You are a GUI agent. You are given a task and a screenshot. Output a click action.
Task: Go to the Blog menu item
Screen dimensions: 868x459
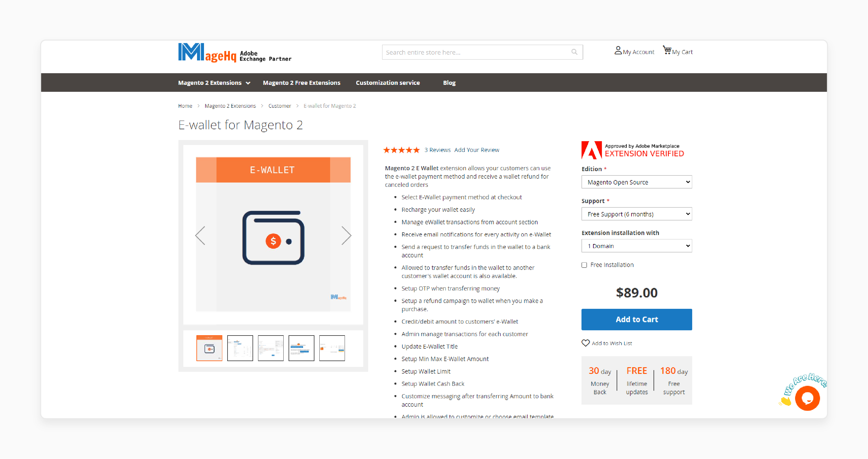tap(449, 83)
